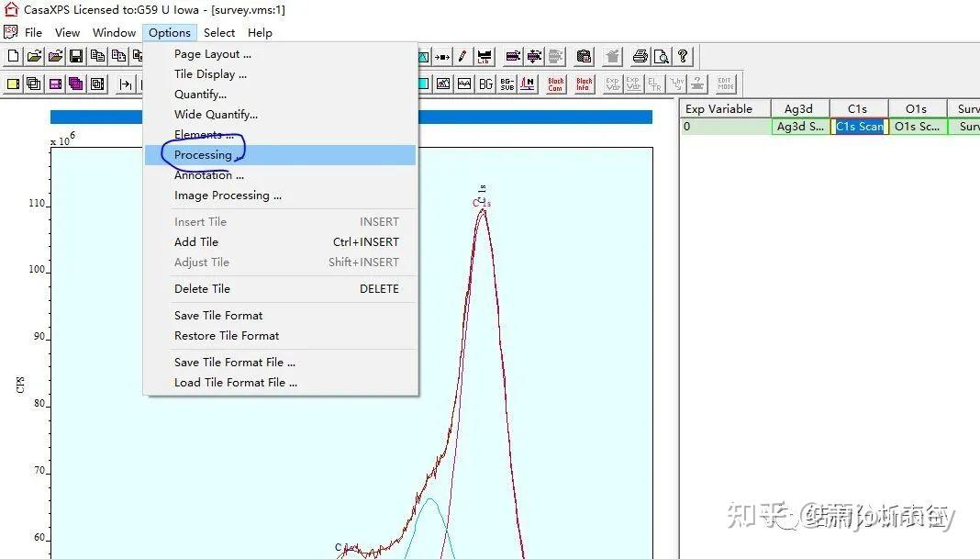Click the copy blocks clipboard icon
980x559 pixels.
point(119,55)
